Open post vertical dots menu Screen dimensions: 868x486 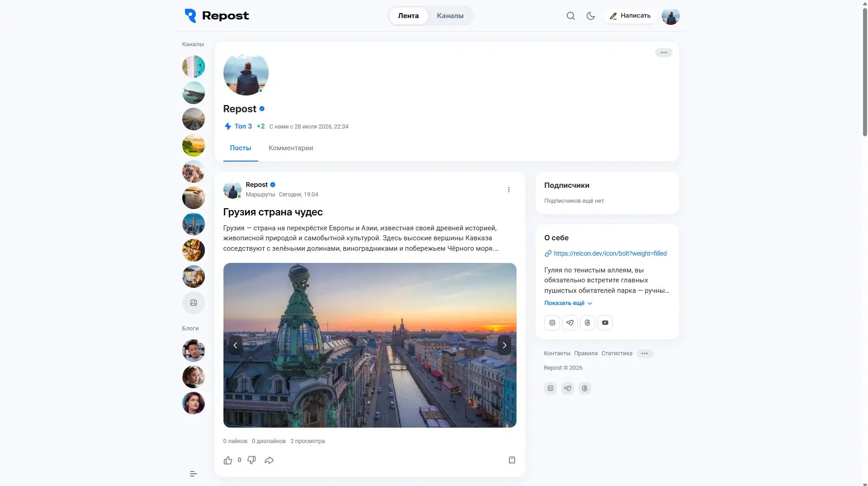[508, 190]
